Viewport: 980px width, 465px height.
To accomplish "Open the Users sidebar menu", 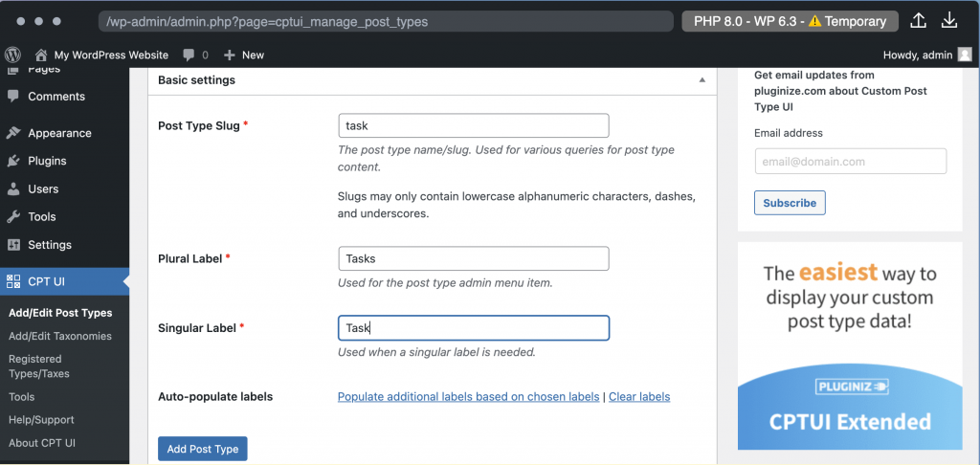I will [x=43, y=188].
